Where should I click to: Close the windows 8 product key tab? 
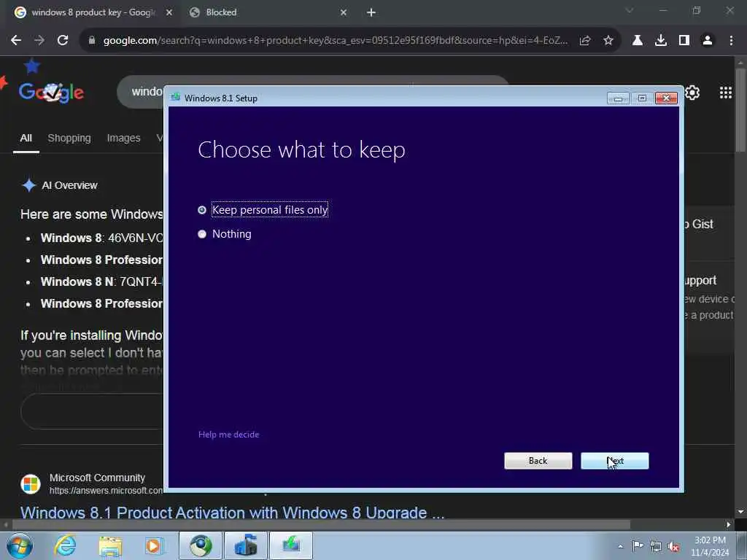coord(169,12)
